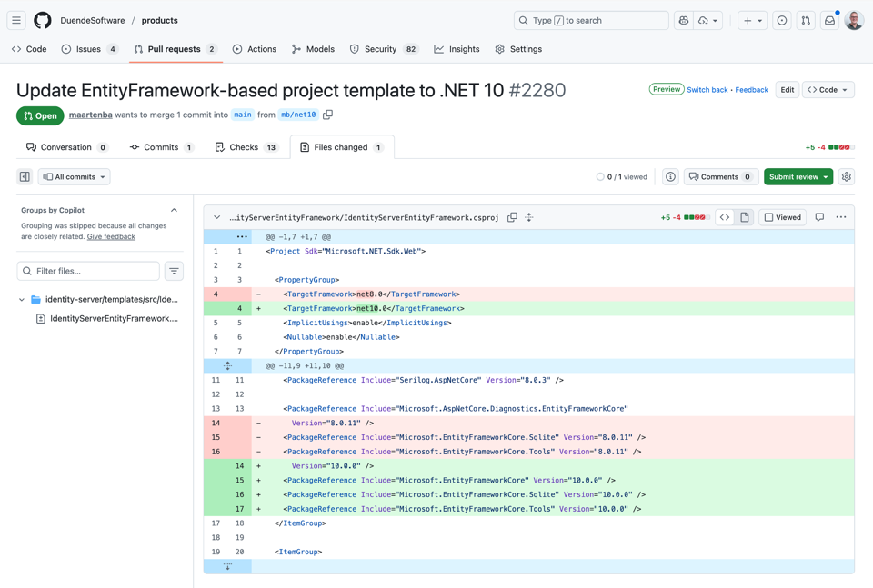
Task: Toggle the file tree sidebar panel
Action: 25,177
